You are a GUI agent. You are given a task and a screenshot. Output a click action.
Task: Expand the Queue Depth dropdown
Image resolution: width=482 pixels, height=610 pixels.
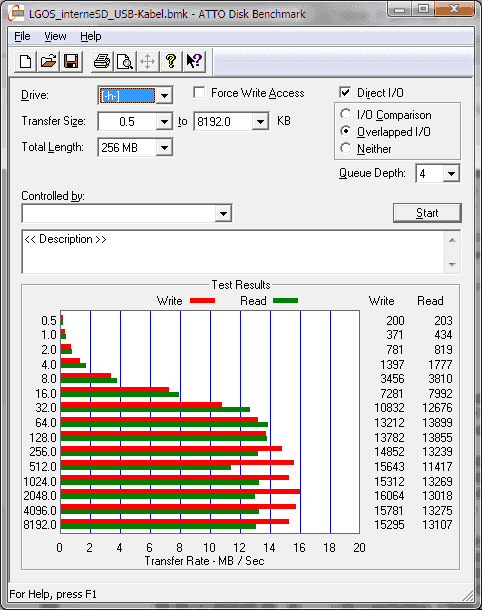pyautogui.click(x=451, y=174)
